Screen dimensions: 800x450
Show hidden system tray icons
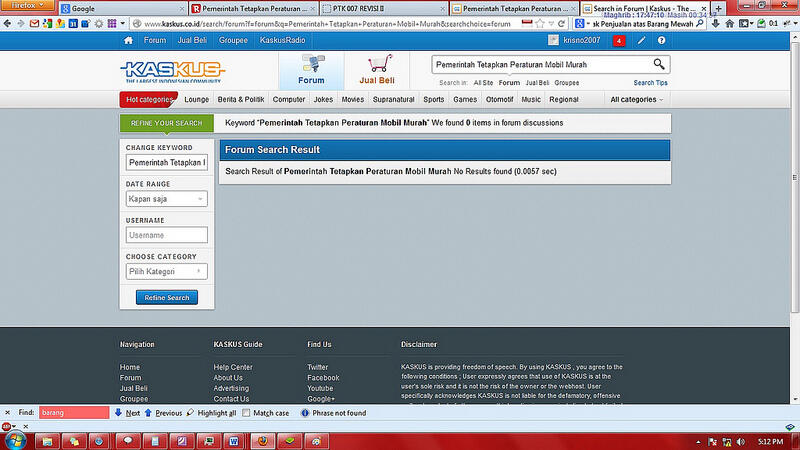tap(698, 442)
